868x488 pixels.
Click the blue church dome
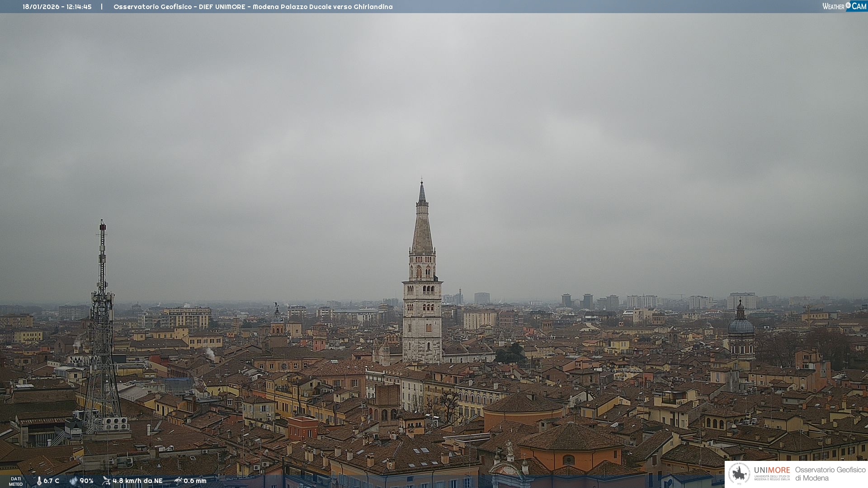click(x=741, y=326)
